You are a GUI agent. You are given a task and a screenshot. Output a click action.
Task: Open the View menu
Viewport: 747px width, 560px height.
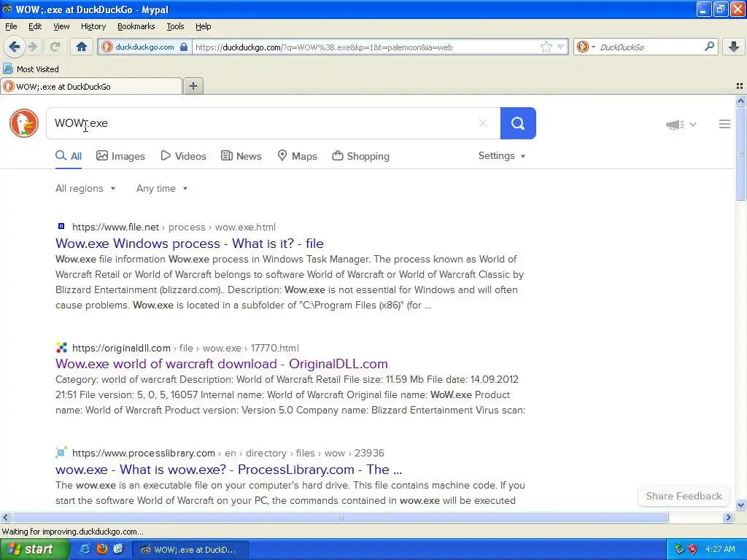click(x=61, y=26)
